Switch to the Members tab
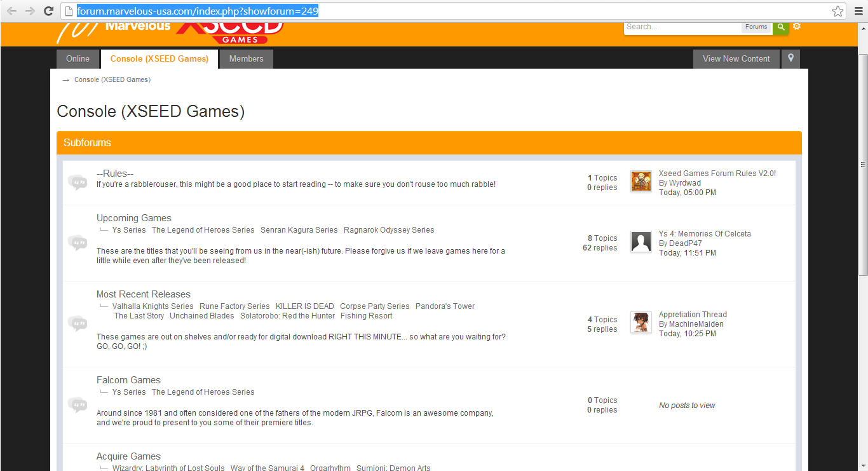 click(x=246, y=58)
